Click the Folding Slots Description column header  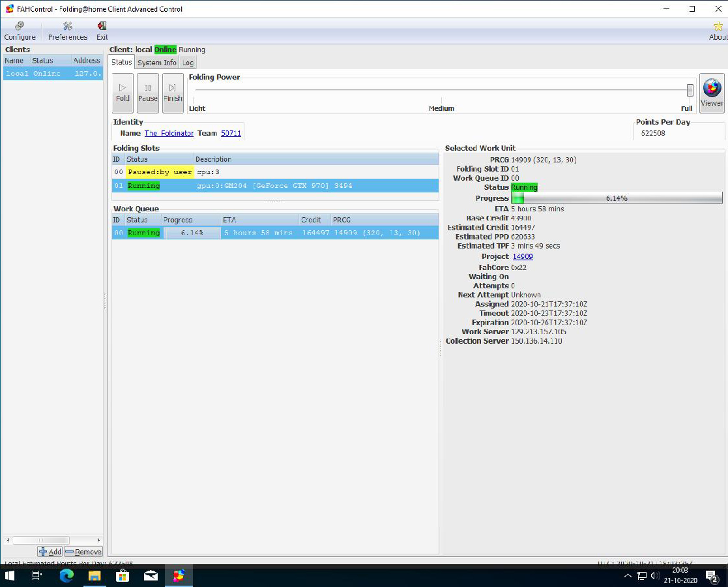[x=316, y=159]
